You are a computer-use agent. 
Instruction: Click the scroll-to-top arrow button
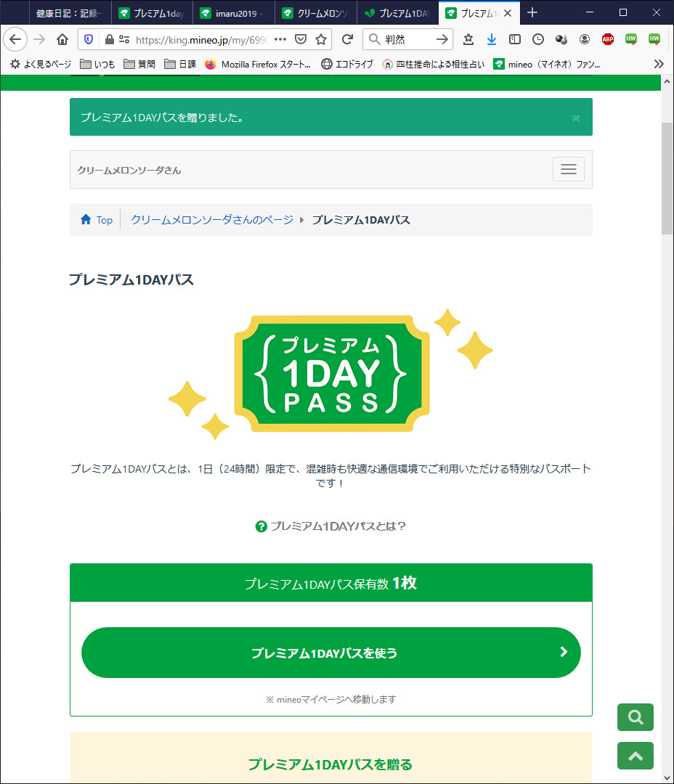click(636, 756)
